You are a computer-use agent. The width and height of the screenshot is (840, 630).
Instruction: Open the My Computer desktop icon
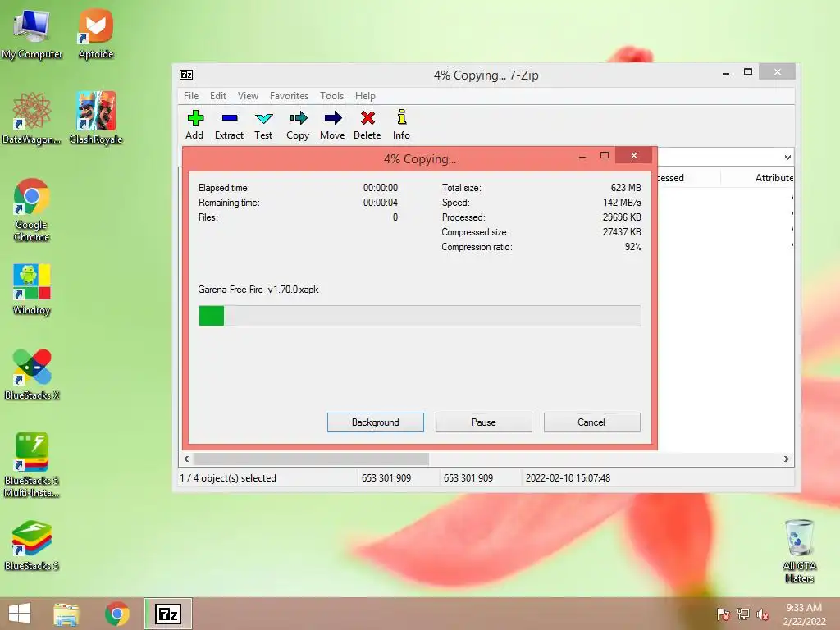(32, 33)
